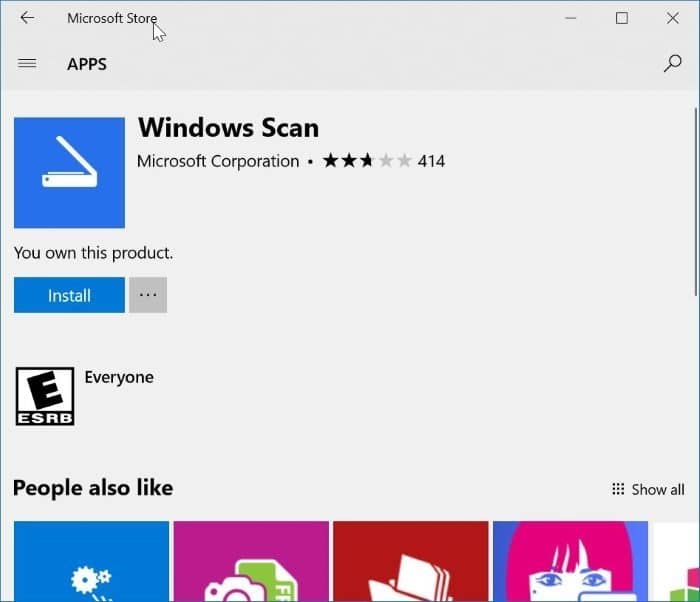Image resolution: width=700 pixels, height=602 pixels.
Task: Minimize the Microsoft Store window
Action: [571, 18]
